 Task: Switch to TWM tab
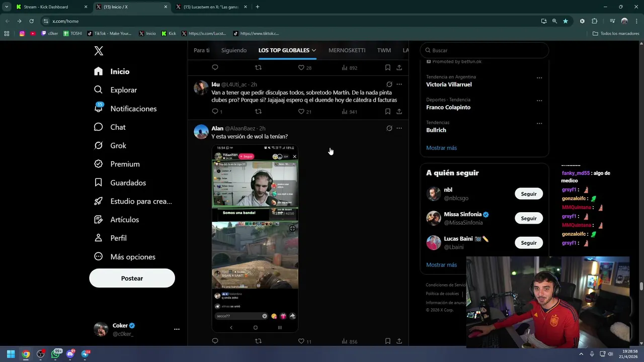coord(384,50)
